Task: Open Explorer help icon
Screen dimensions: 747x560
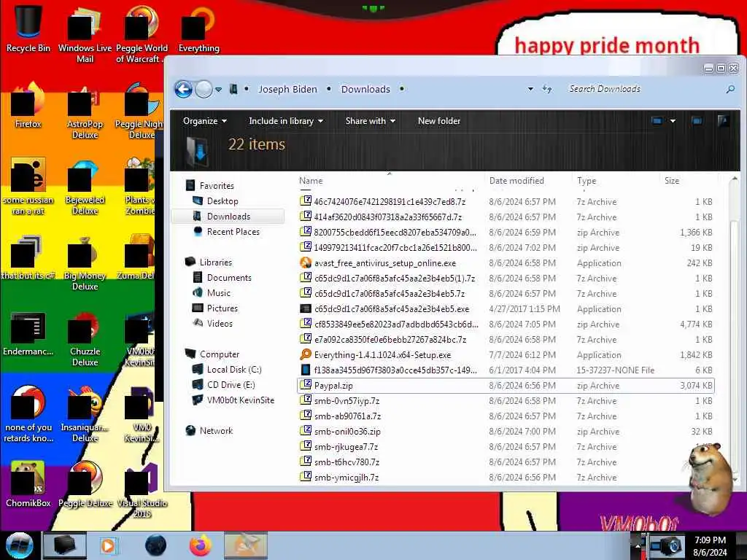Action: tap(723, 121)
